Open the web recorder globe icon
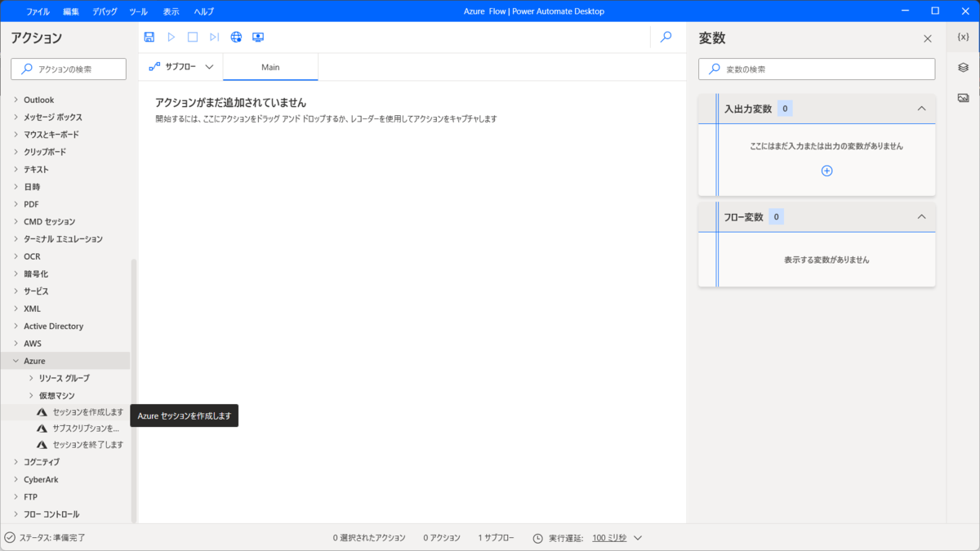 tap(236, 37)
